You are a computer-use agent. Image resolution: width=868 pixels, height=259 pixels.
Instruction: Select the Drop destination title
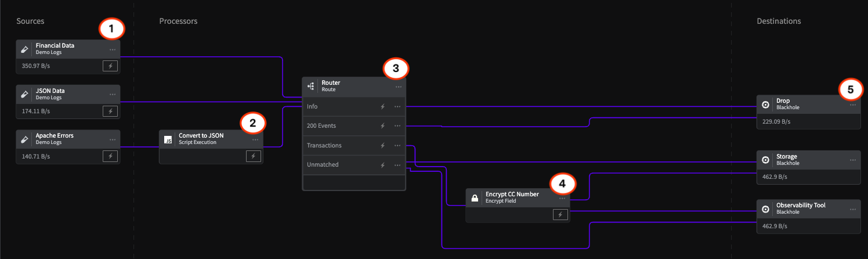coord(783,101)
